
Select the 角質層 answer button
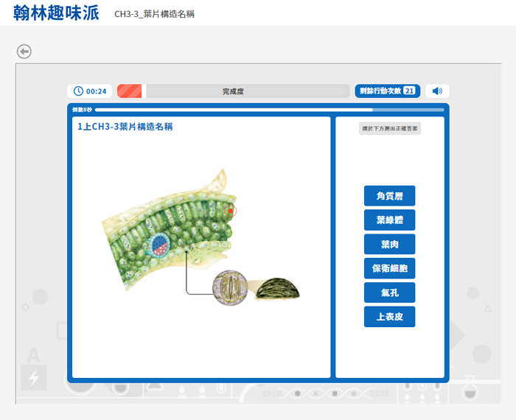[389, 196]
